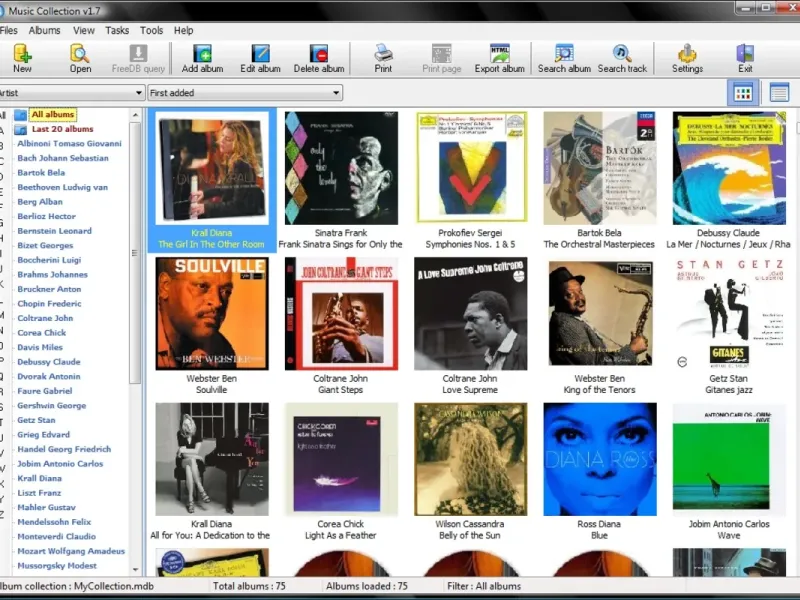
Task: Select Getz Stan Gitanes jazz cover
Action: (729, 314)
